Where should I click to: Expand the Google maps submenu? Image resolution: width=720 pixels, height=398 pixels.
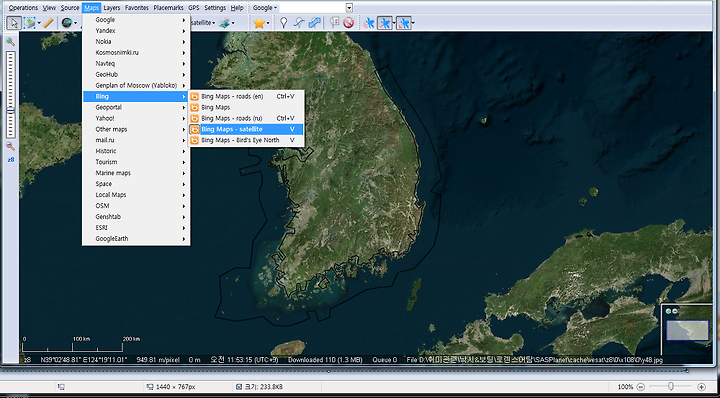136,20
